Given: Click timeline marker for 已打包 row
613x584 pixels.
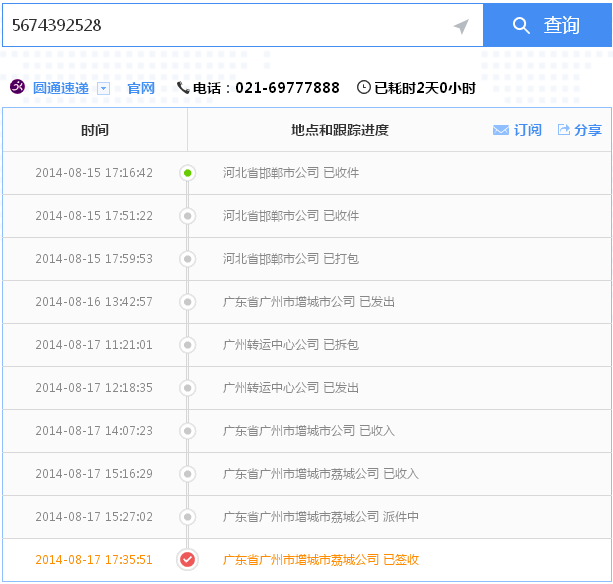Looking at the screenshot, I should (188, 259).
